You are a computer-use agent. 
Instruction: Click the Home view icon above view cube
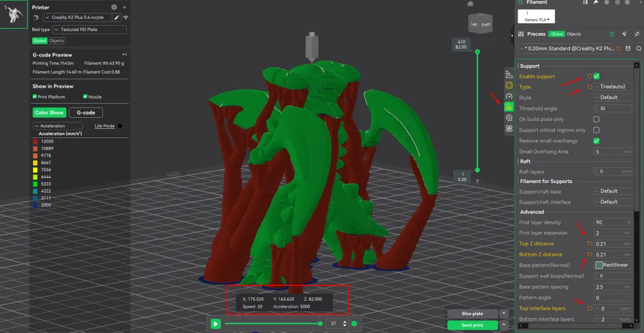pyautogui.click(x=470, y=4)
